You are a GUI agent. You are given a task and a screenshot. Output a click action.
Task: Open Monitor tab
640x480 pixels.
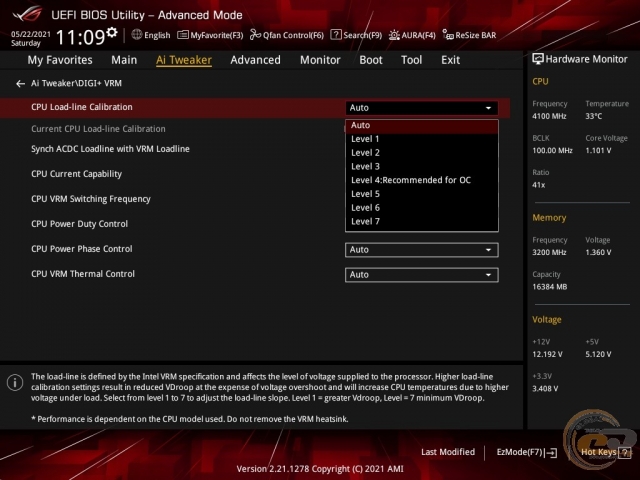[x=320, y=60]
